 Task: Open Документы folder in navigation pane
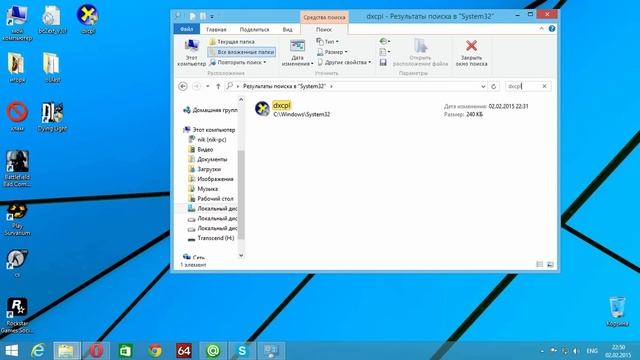click(x=208, y=159)
